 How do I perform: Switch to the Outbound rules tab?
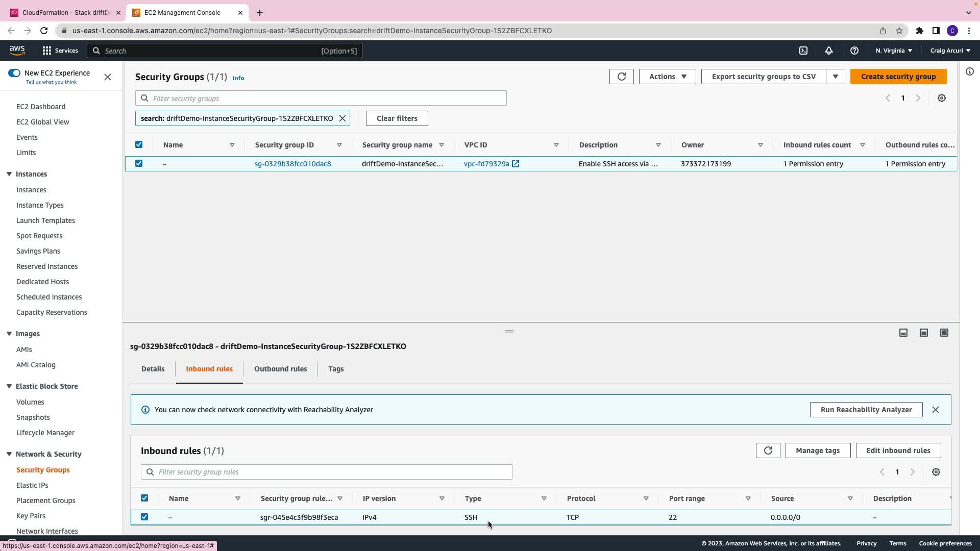280,369
